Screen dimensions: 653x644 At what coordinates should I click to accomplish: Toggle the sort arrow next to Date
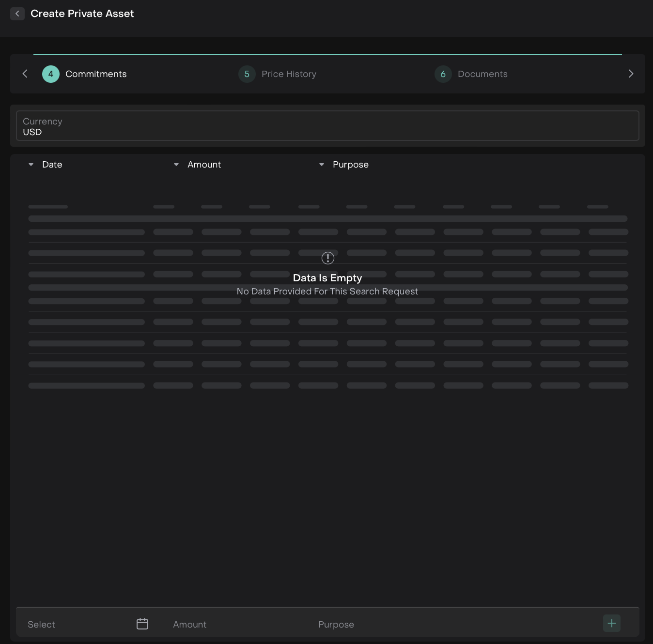31,165
